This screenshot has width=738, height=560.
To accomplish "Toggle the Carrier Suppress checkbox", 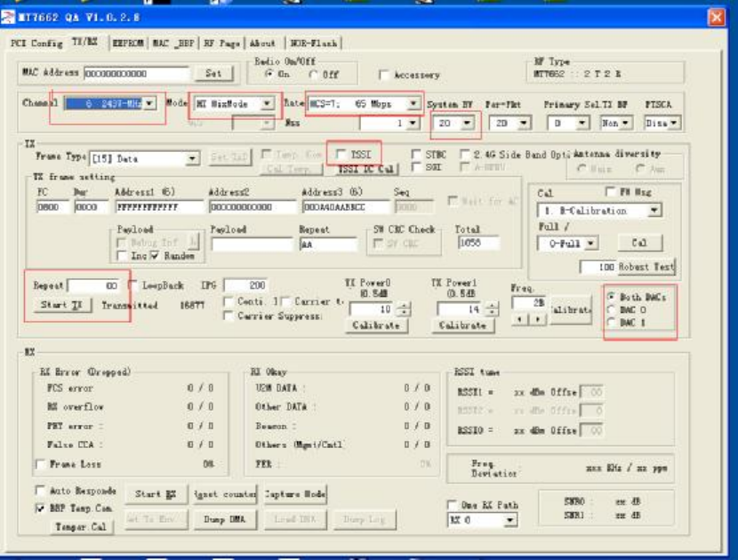I will (229, 316).
